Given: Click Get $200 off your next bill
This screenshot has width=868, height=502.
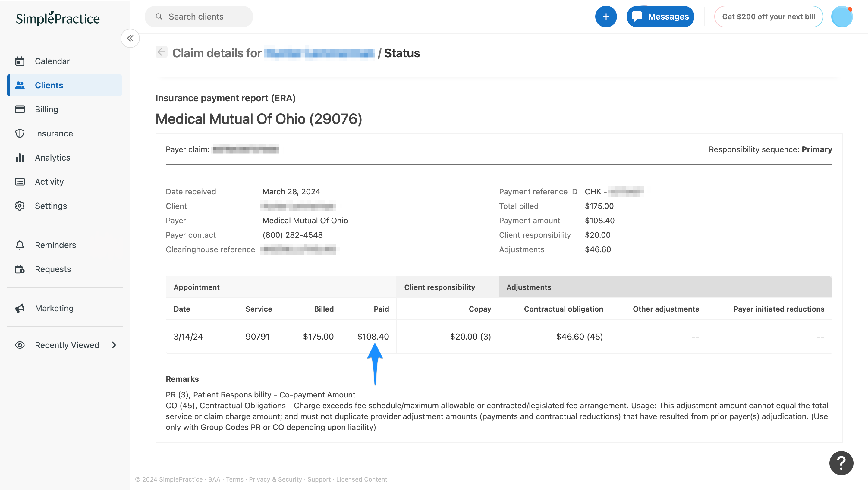Looking at the screenshot, I should [769, 17].
